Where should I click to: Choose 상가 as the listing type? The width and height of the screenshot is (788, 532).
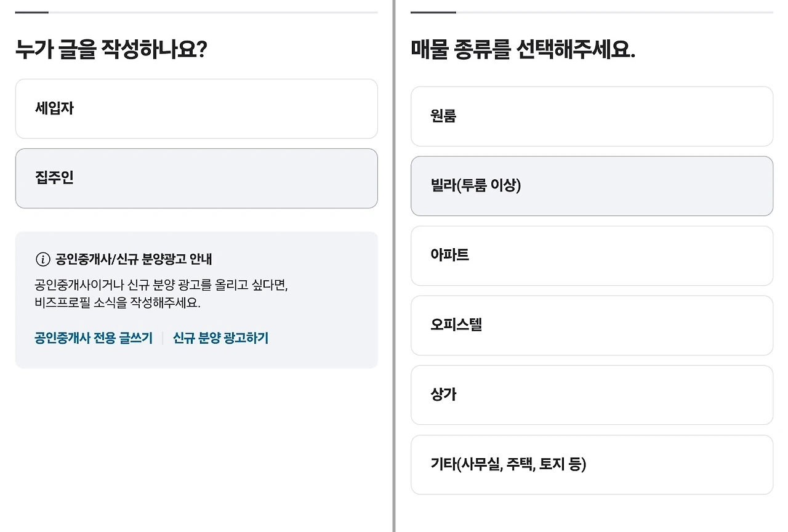click(x=592, y=395)
